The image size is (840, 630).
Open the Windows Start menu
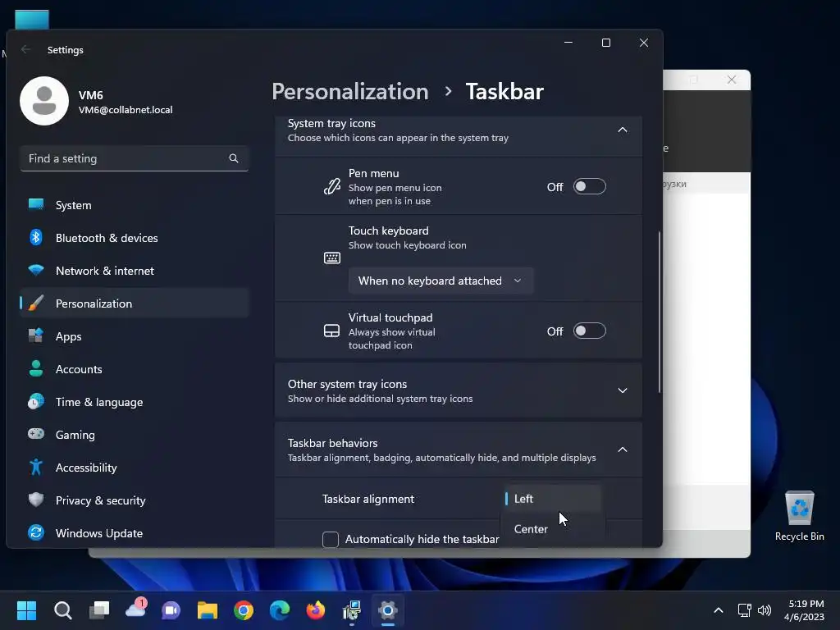click(26, 610)
